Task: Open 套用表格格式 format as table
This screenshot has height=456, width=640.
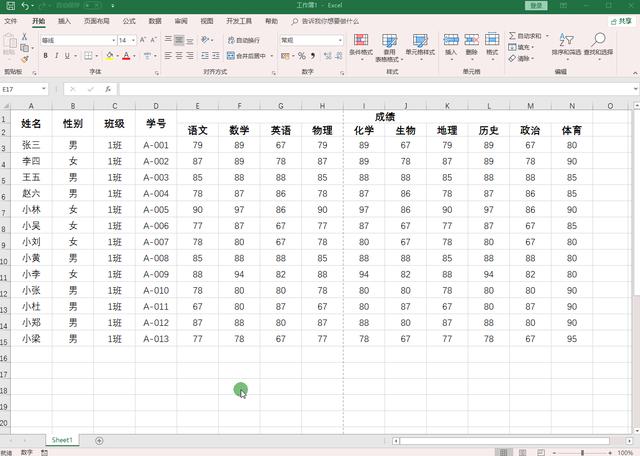Action: tap(389, 47)
